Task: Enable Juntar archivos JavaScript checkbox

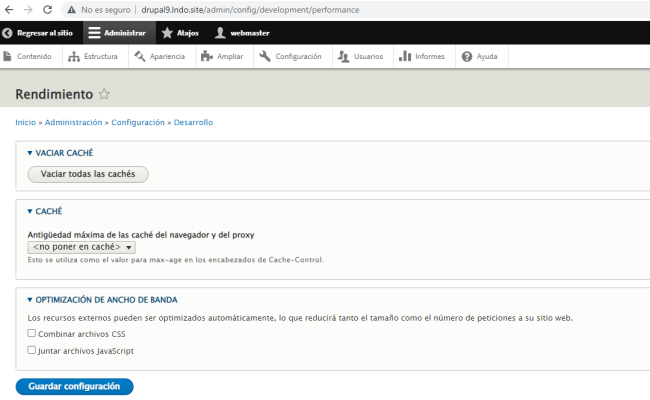Action: [x=32, y=351]
